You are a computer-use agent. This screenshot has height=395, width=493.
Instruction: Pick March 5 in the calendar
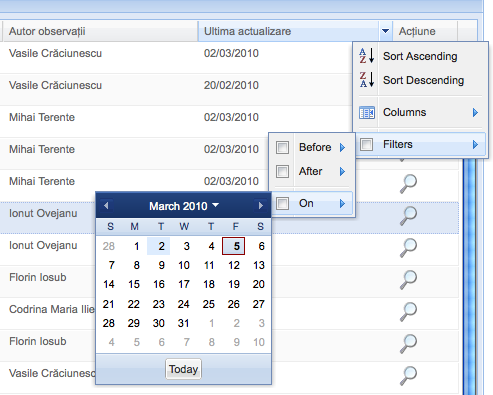pos(234,246)
